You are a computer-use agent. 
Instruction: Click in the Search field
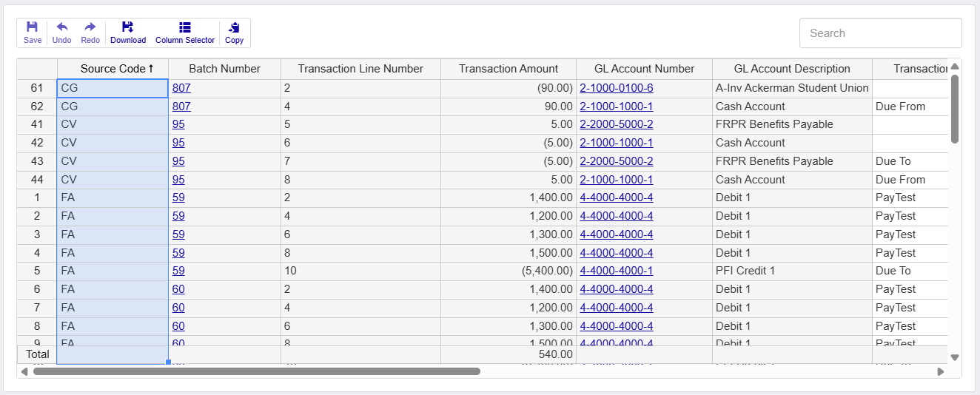click(880, 33)
